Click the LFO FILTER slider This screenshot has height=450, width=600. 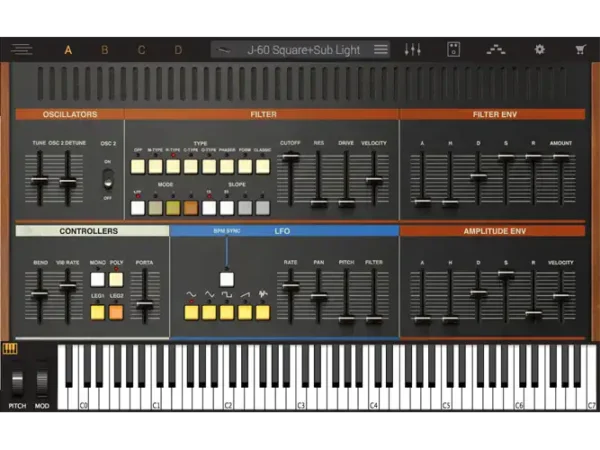[374, 319]
